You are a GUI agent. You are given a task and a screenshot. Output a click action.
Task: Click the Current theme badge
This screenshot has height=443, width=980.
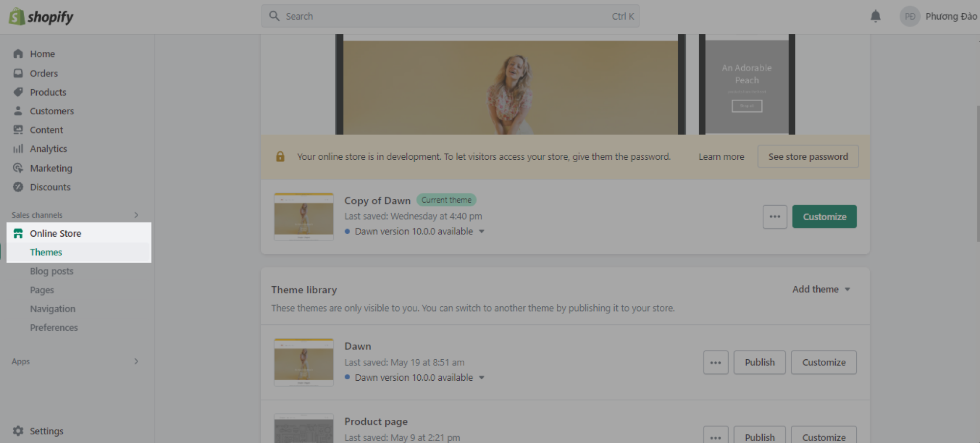[446, 200]
